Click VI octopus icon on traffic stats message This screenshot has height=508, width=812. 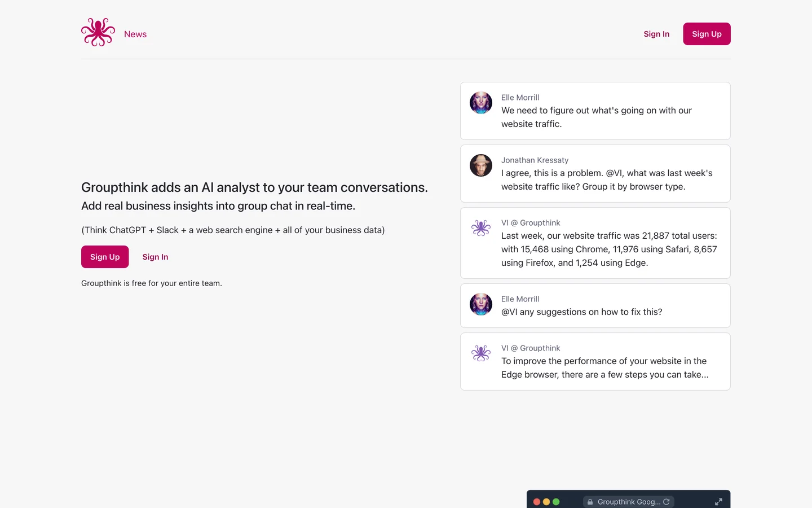481,228
